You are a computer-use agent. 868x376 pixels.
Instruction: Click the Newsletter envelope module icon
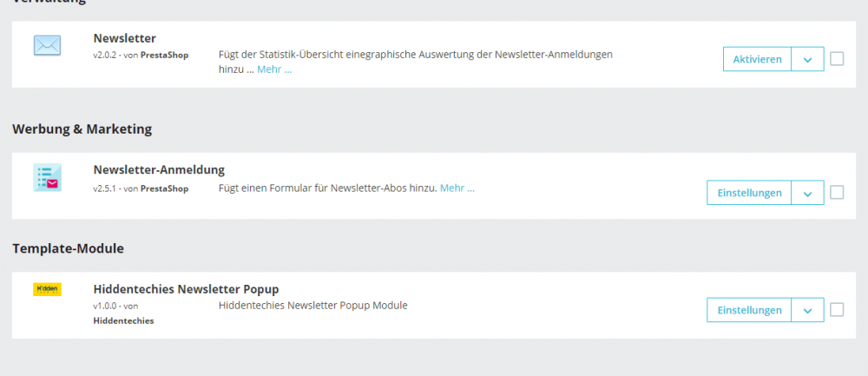47,45
